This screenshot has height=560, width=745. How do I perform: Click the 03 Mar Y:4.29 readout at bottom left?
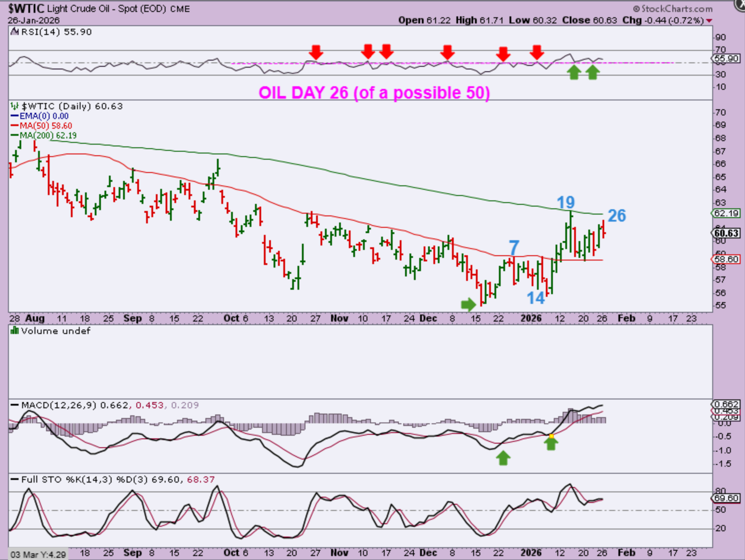pos(38,554)
